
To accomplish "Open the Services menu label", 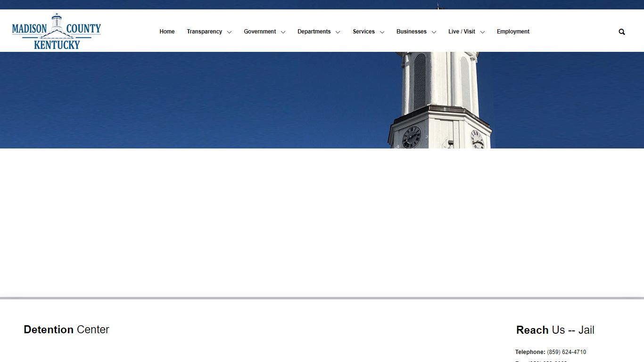I will click(x=363, y=32).
